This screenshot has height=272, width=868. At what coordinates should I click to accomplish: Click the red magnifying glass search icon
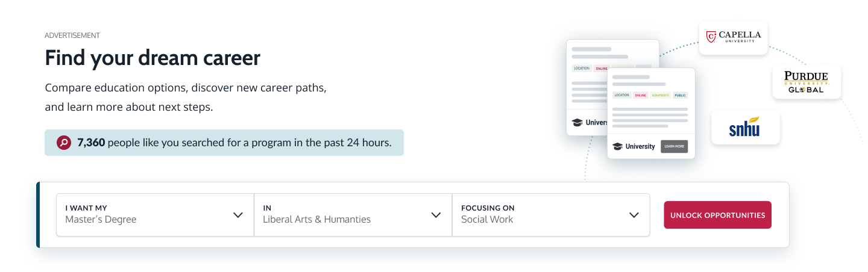pos(63,143)
